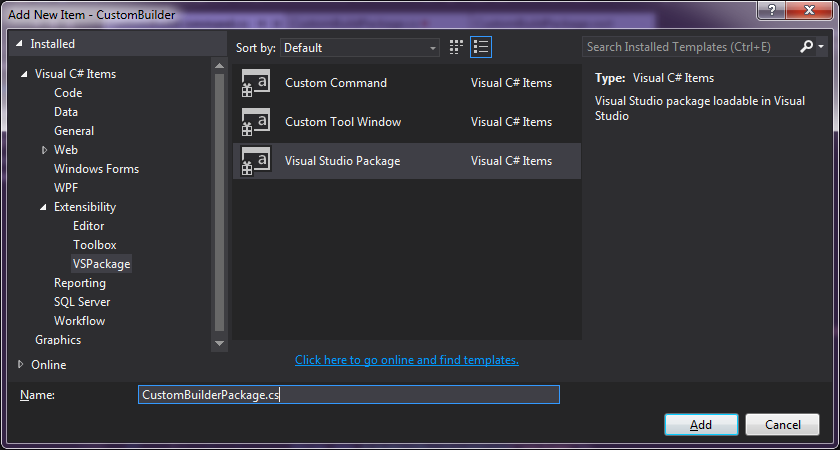
Task: Click the search magnifier icon
Action: pyautogui.click(x=807, y=47)
